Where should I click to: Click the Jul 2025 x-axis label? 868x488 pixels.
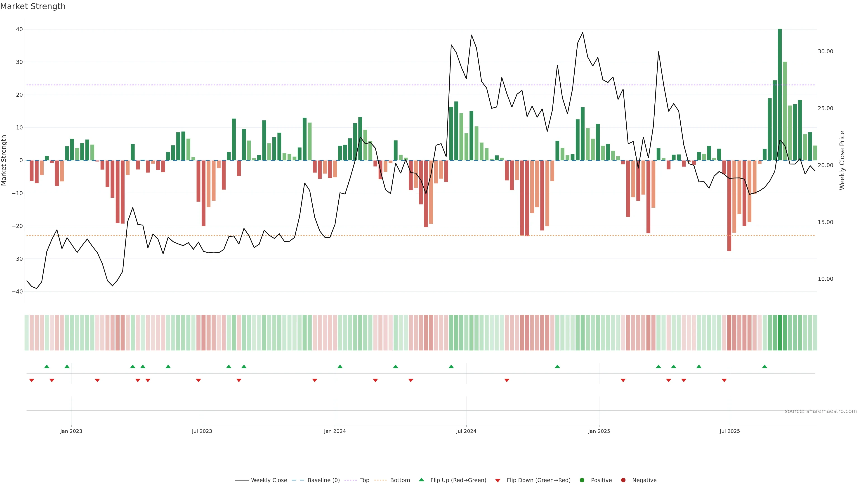[729, 431]
